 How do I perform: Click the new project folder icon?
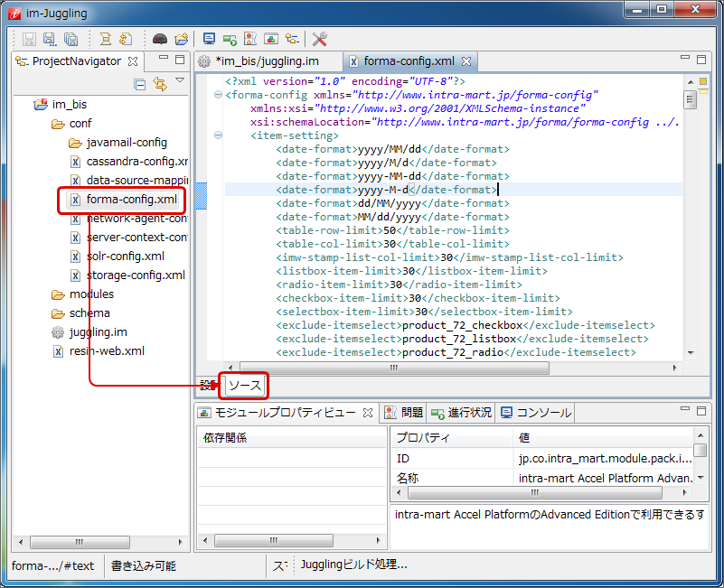(x=182, y=39)
